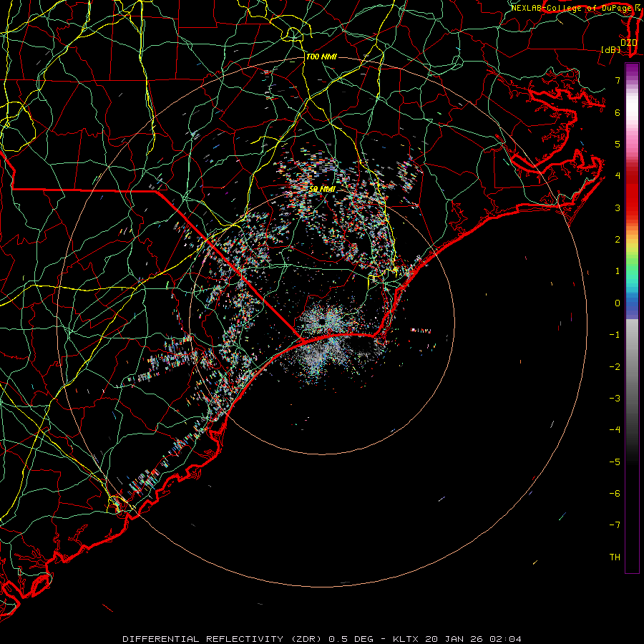Pick the -2 dB scale label
Viewport: 644px width, 644px height.
[x=615, y=367]
